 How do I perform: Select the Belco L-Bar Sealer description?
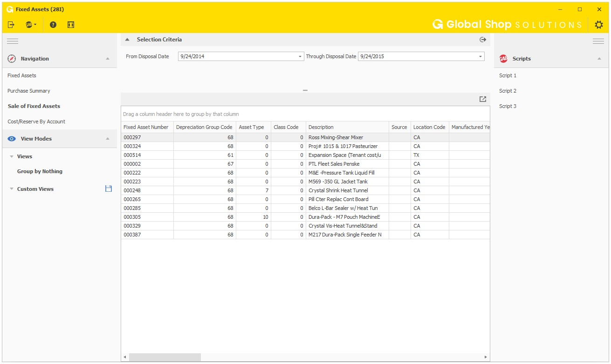tap(347, 208)
